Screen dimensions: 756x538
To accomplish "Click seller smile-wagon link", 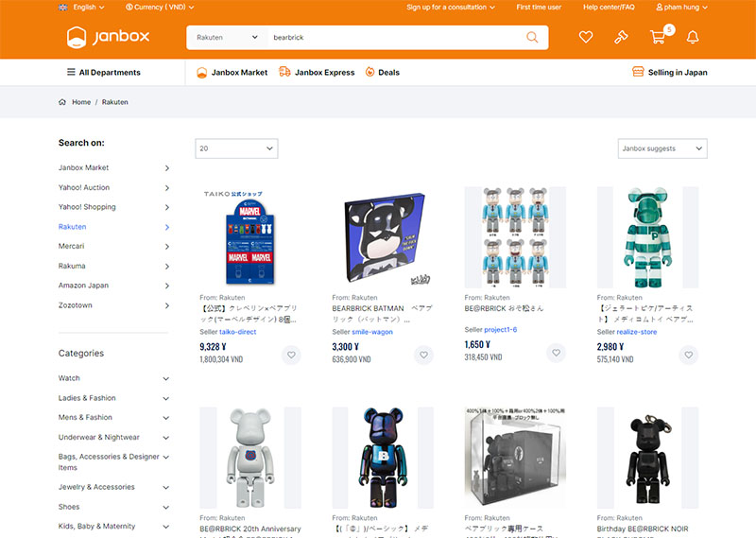I will [372, 332].
